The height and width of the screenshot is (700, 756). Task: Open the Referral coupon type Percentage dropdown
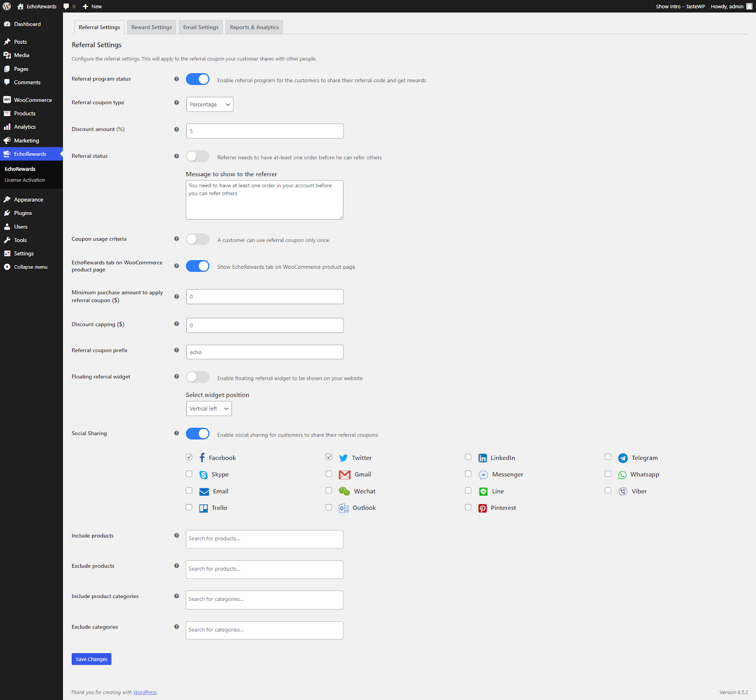(x=209, y=104)
